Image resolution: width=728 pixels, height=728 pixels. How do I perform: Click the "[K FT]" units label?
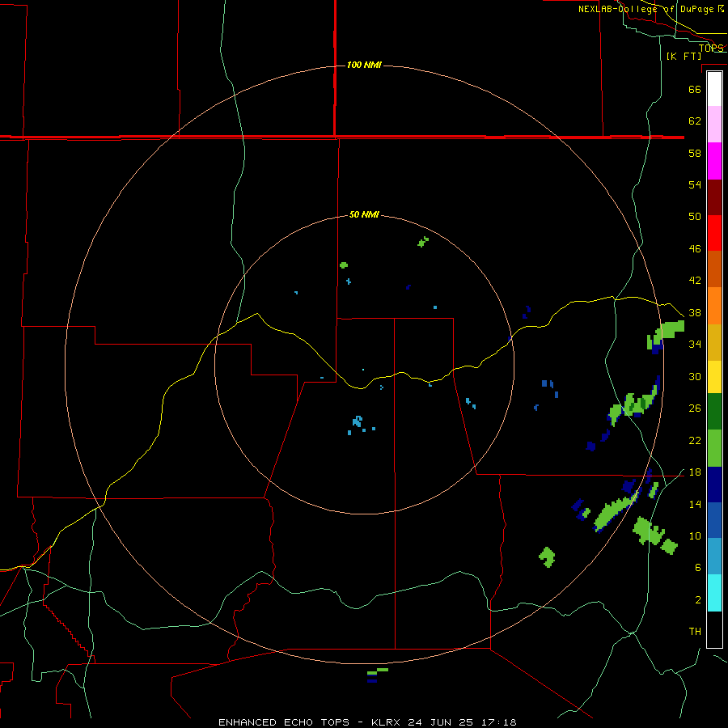pos(684,56)
